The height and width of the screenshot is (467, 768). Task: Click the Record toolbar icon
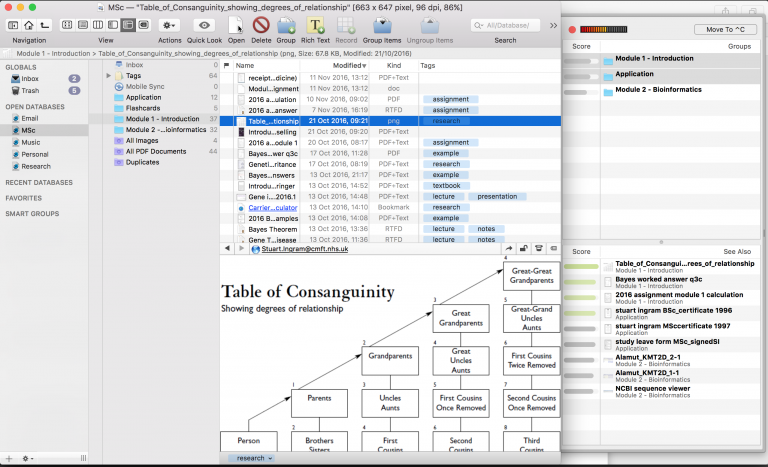pos(346,25)
